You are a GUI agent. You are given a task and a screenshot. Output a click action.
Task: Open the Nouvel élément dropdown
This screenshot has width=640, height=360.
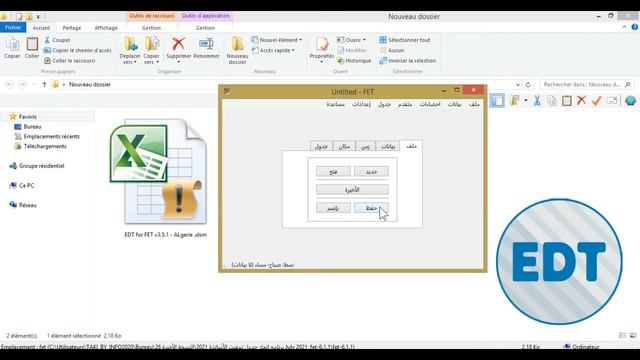click(277, 40)
